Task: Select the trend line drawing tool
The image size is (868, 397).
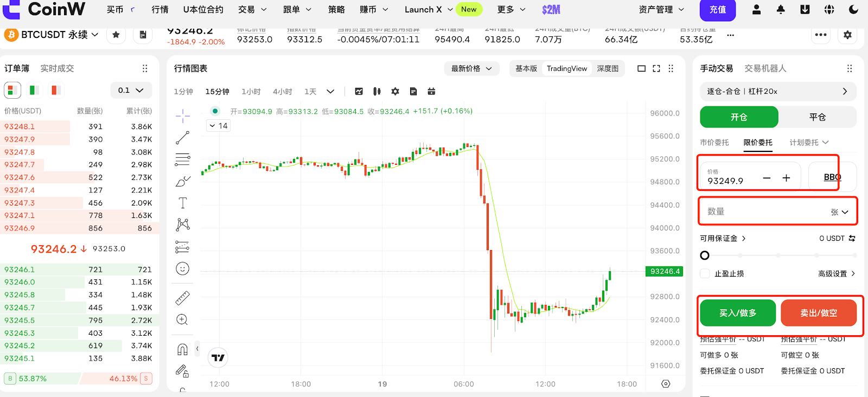Action: [183, 137]
